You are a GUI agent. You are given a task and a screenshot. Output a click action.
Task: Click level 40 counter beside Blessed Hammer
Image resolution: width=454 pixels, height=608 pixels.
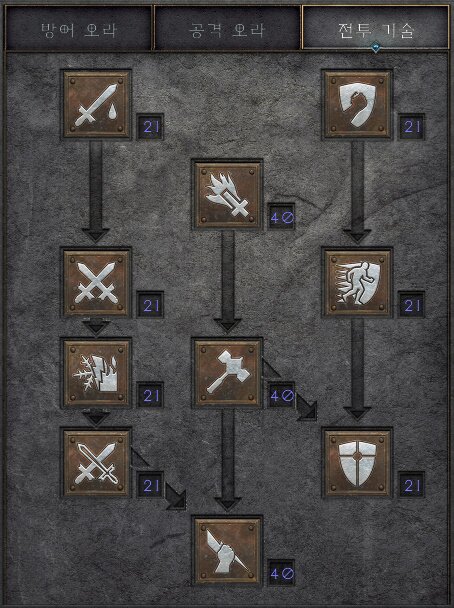[x=281, y=395]
